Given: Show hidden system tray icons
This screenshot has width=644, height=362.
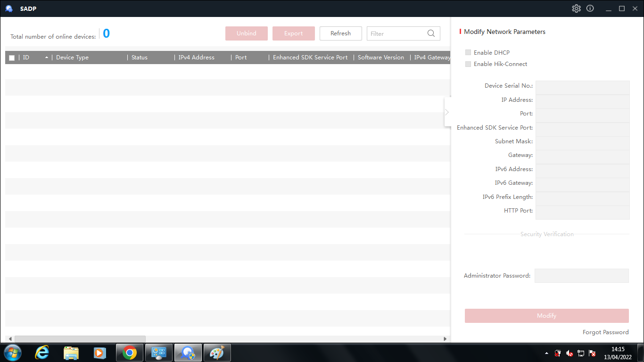Looking at the screenshot, I should [x=546, y=353].
